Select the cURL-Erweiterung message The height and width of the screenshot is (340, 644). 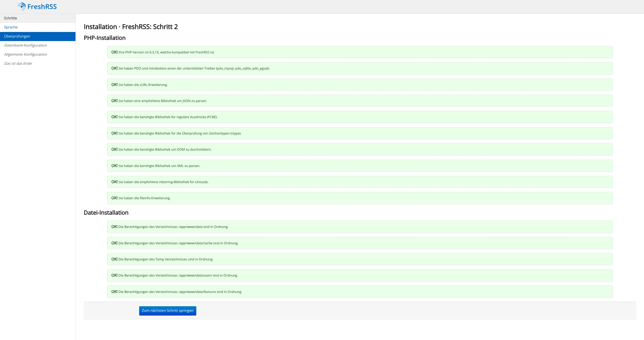[360, 85]
